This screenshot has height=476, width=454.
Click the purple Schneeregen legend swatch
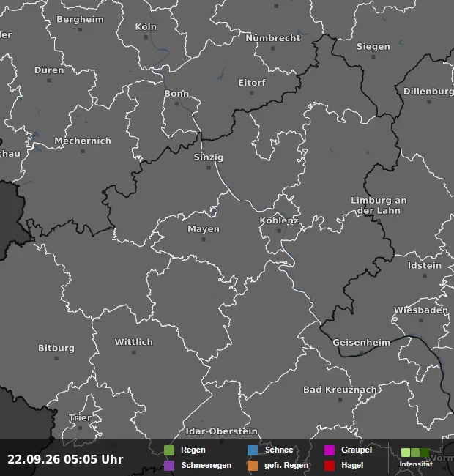pos(169,466)
